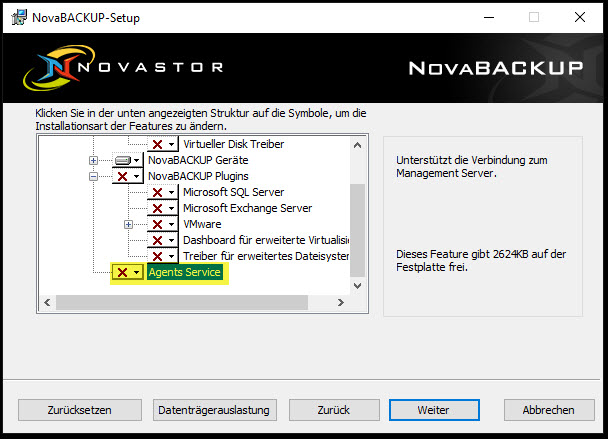Click the horizontal scroll right arrow

click(340, 302)
